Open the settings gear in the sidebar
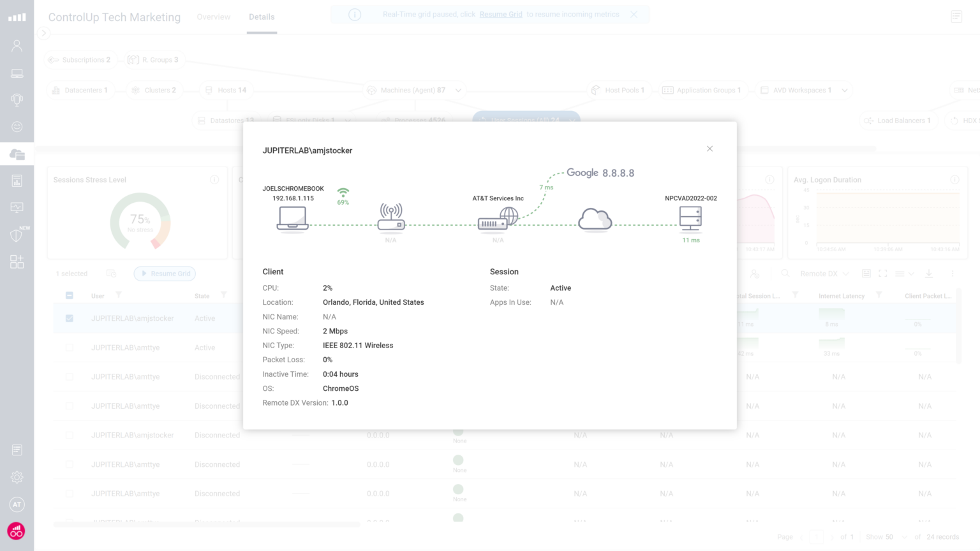980x551 pixels. (x=17, y=476)
